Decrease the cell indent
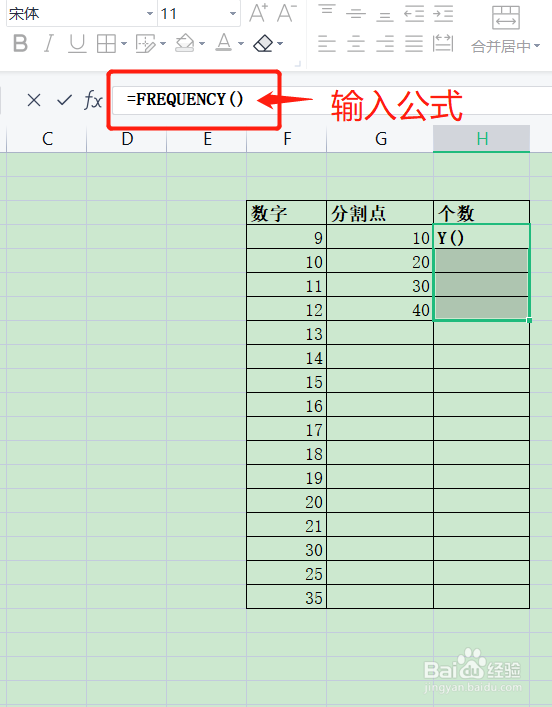 (x=414, y=14)
